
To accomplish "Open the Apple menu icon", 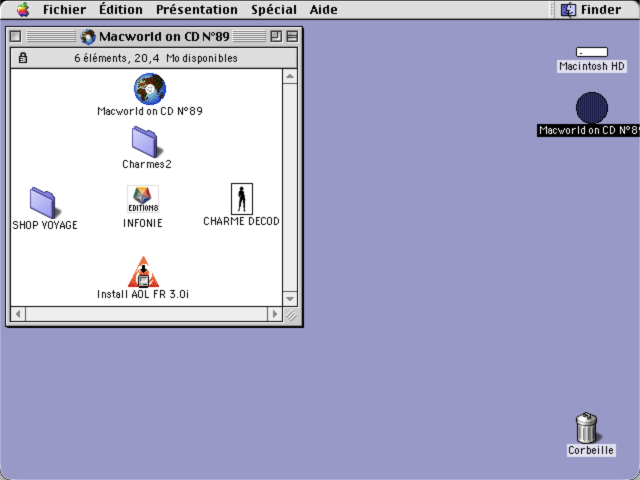I will (x=23, y=9).
